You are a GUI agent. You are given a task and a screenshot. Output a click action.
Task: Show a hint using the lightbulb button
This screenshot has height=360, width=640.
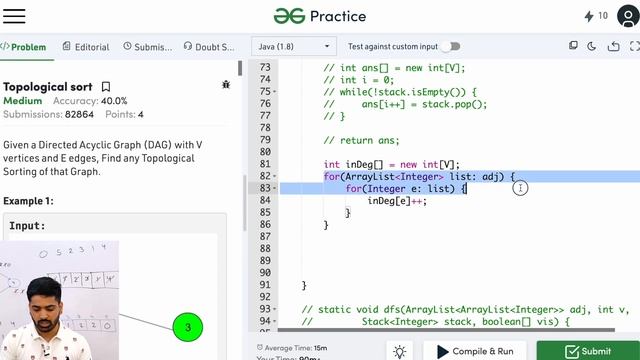click(x=399, y=351)
